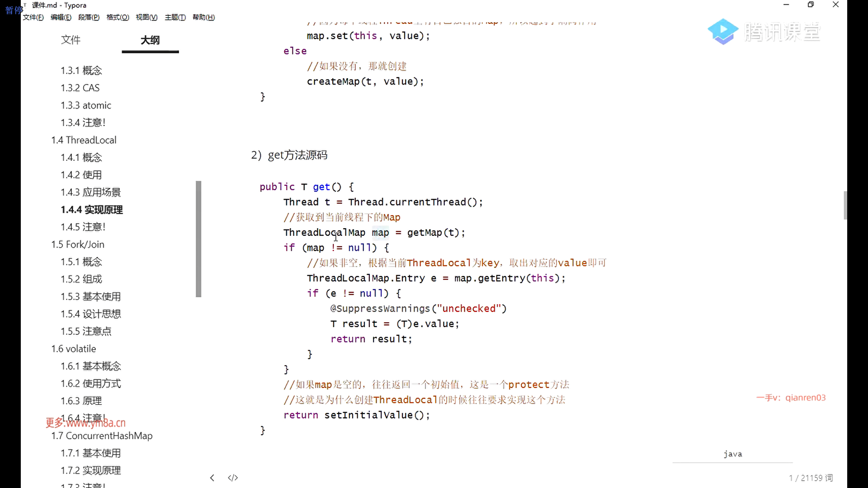Image resolution: width=868 pixels, height=488 pixels.
Task: Open outline item 1.3.2 CAS
Action: coord(80,88)
